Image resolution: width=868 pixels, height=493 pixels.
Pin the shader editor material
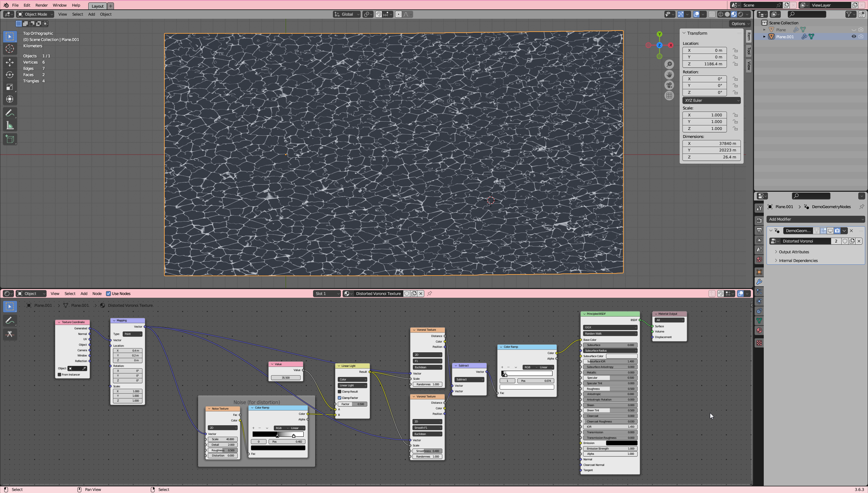tap(429, 294)
